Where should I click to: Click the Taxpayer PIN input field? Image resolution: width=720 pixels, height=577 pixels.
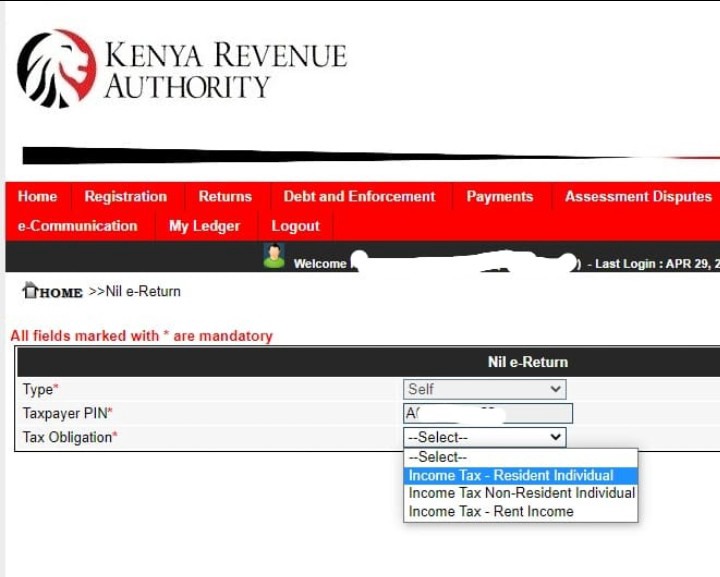pyautogui.click(x=488, y=413)
